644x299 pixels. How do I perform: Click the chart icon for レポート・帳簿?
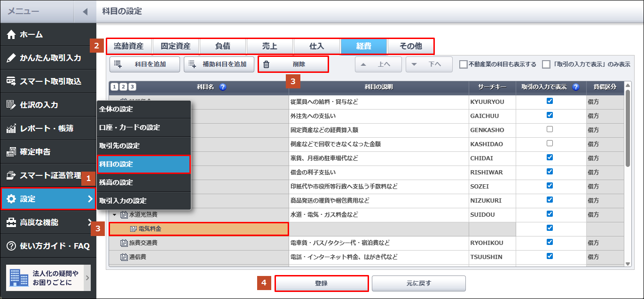tap(11, 128)
